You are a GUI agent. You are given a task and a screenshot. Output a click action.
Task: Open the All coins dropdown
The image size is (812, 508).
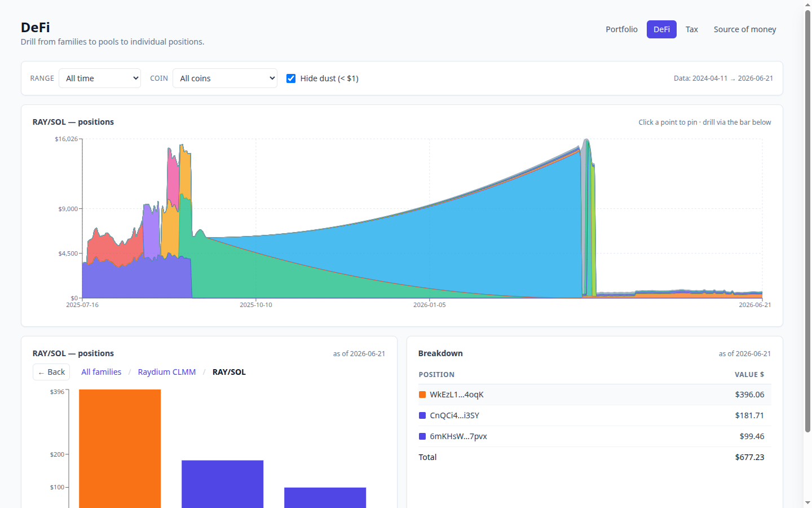pyautogui.click(x=225, y=78)
